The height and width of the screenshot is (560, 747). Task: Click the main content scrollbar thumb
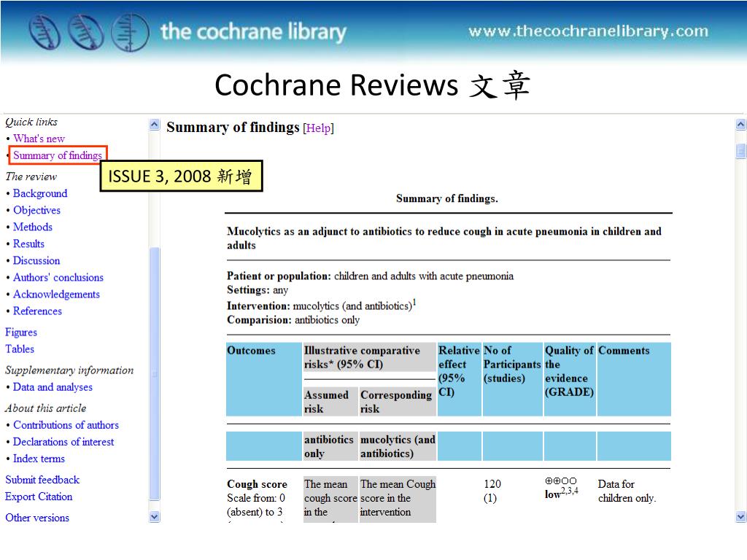point(740,151)
